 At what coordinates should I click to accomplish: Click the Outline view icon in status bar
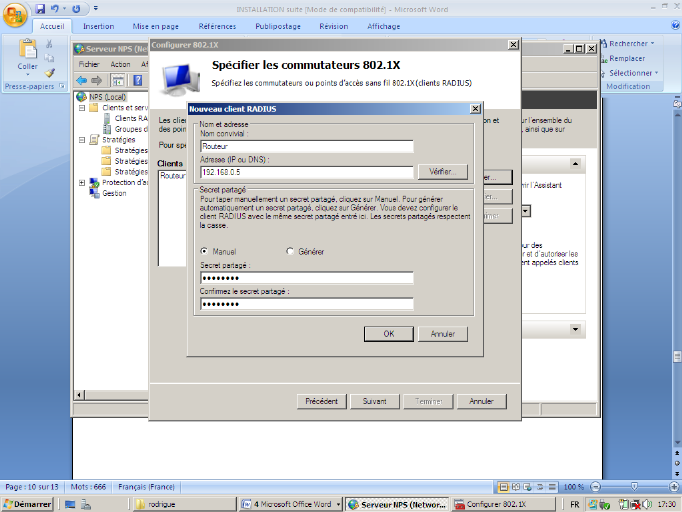tap(540, 487)
